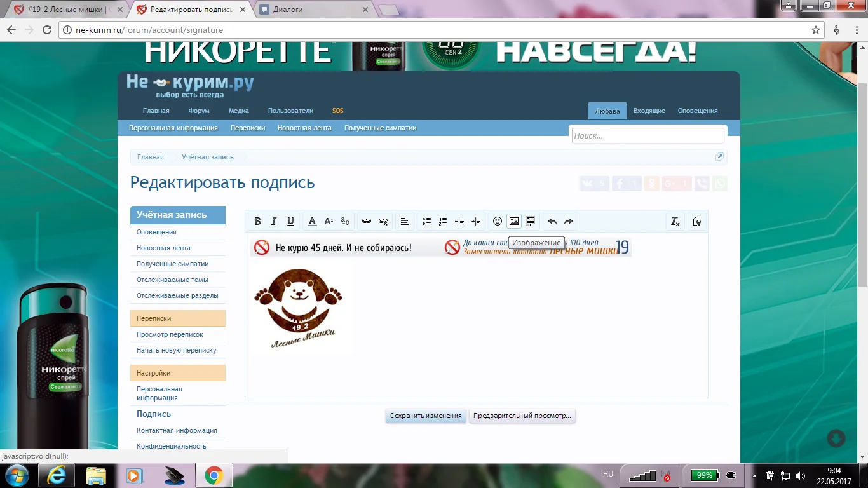Click remove formatting icon
The height and width of the screenshot is (488, 868).
[x=675, y=221]
